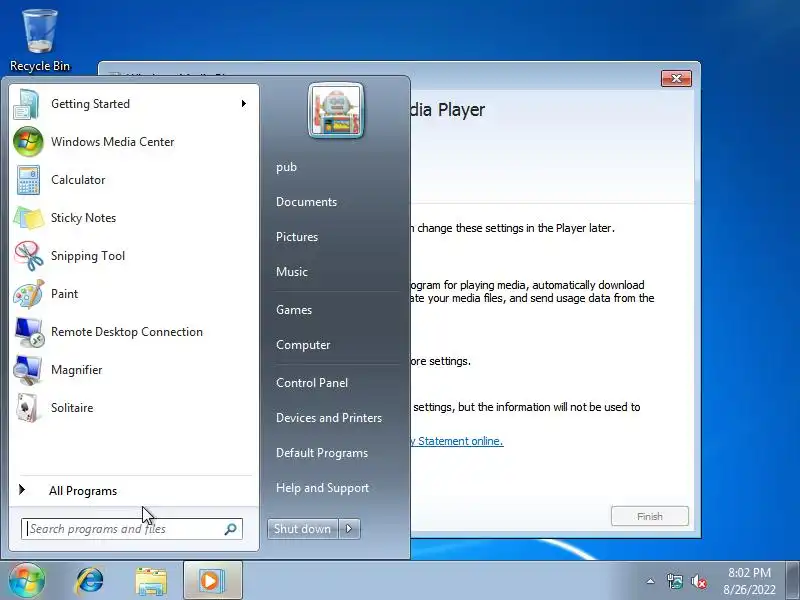Click the taskbar clock showing 8:02 PM
Screen dimensions: 800x600
(749, 581)
